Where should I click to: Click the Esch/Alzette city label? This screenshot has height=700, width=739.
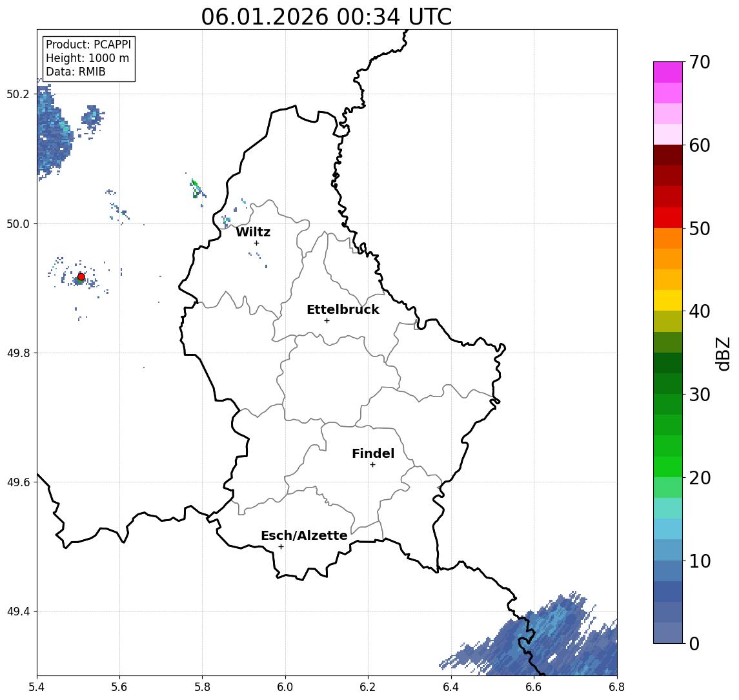pos(304,535)
